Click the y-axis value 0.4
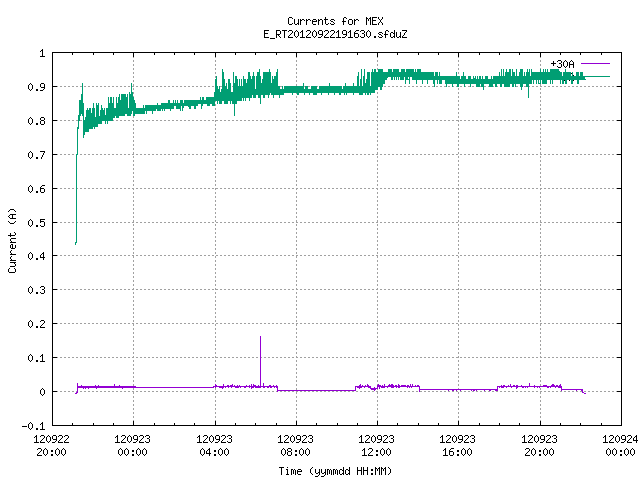The image size is (640, 480). click(36, 256)
